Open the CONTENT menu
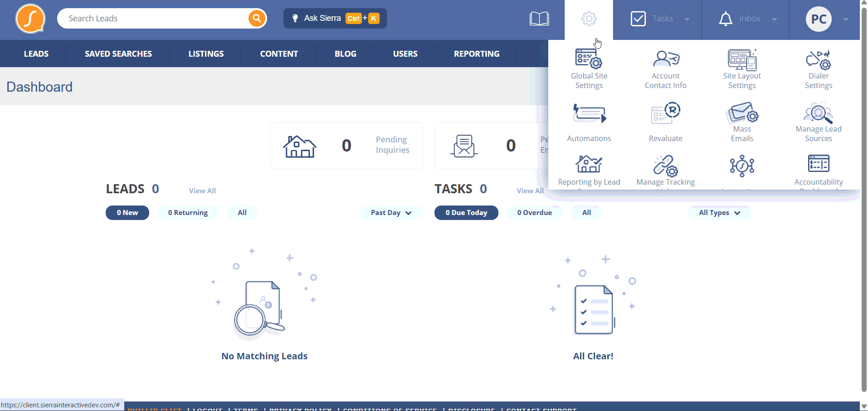868x411 pixels. (x=279, y=54)
